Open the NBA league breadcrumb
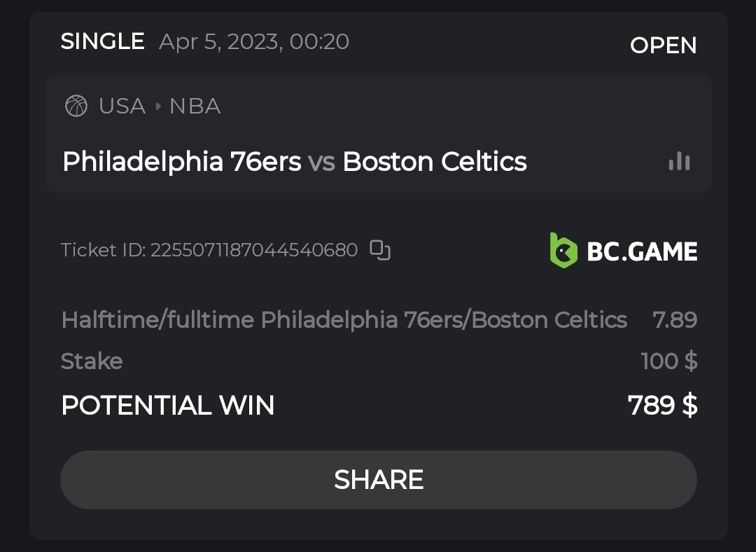This screenshot has width=756, height=552. (x=195, y=106)
